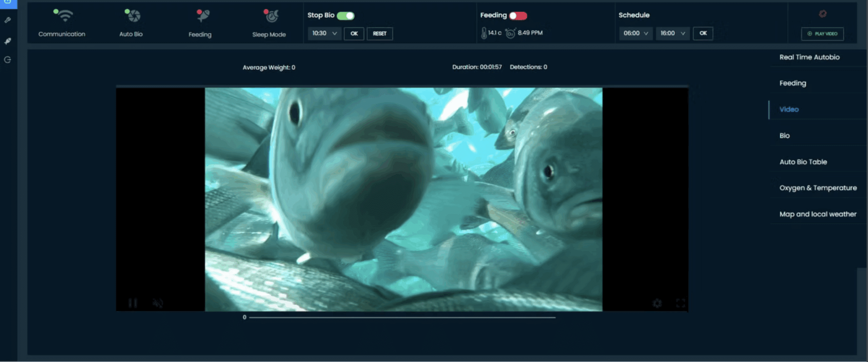Switch to the Oxygen & Temperature tab
The width and height of the screenshot is (868, 362).
[x=817, y=187]
